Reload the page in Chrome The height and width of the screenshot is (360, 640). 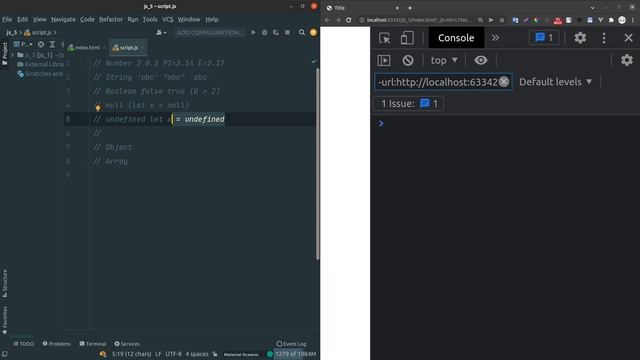tap(348, 20)
